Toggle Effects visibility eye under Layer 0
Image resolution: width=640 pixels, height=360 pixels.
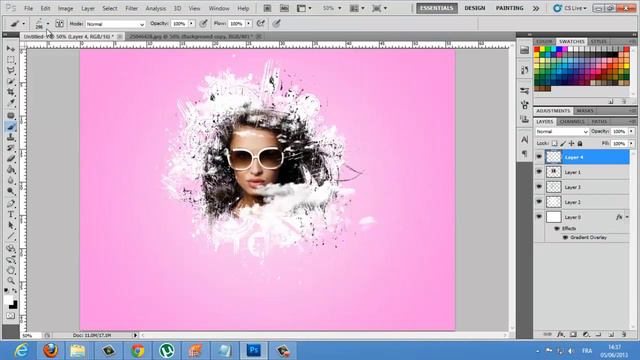tap(557, 229)
